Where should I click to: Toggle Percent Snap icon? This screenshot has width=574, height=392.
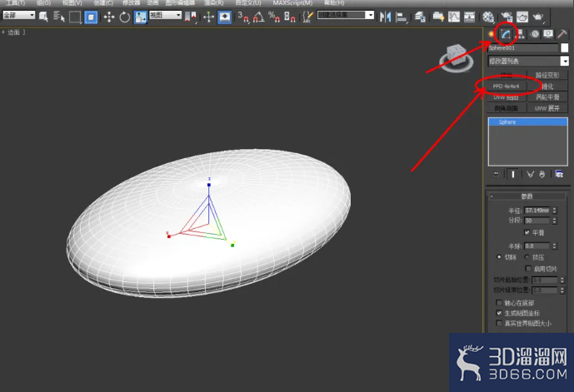(274, 17)
